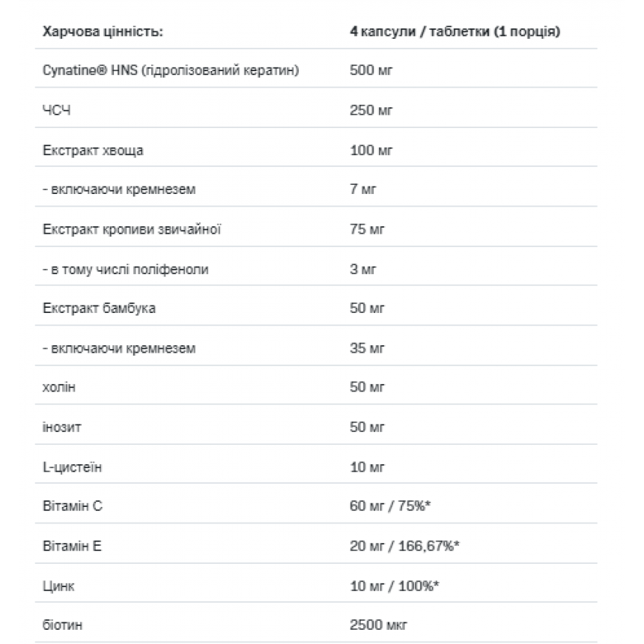Select the Екстракт бамбука label

click(x=99, y=309)
